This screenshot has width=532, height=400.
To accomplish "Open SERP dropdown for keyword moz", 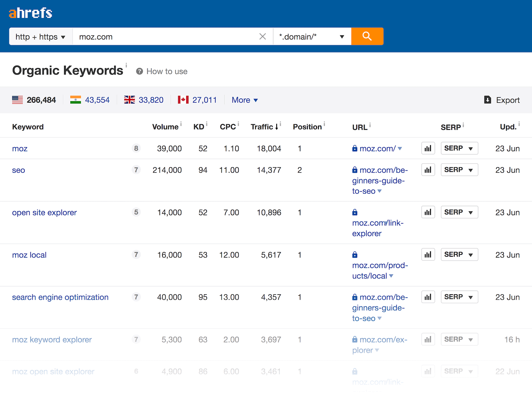I will (459, 148).
